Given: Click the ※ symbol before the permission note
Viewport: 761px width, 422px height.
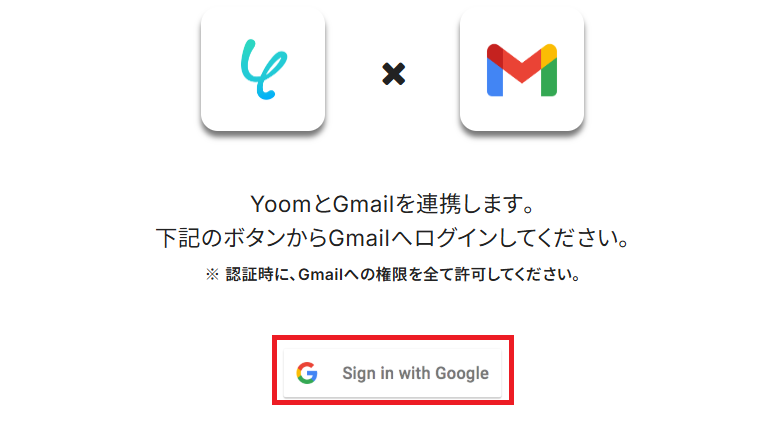Looking at the screenshot, I should pos(212,275).
